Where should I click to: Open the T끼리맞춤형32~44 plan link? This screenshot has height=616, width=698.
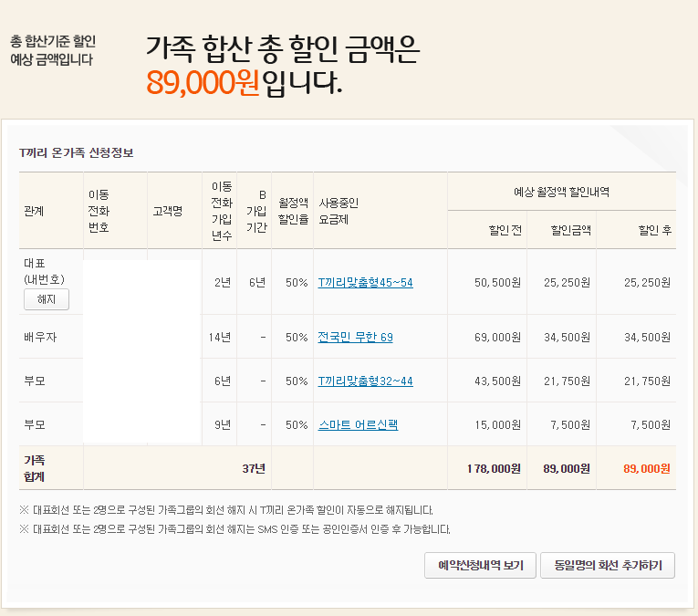tap(365, 381)
